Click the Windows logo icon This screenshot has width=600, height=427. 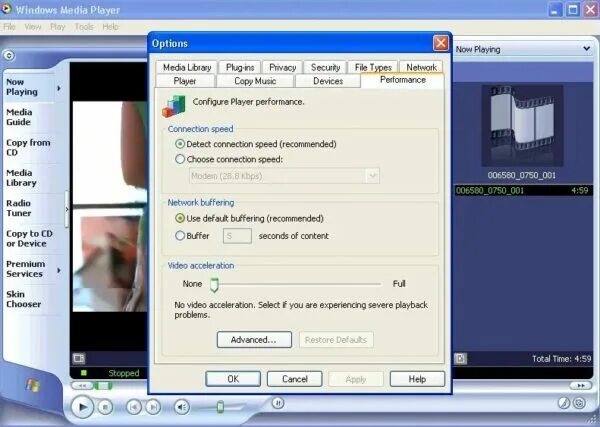32,385
